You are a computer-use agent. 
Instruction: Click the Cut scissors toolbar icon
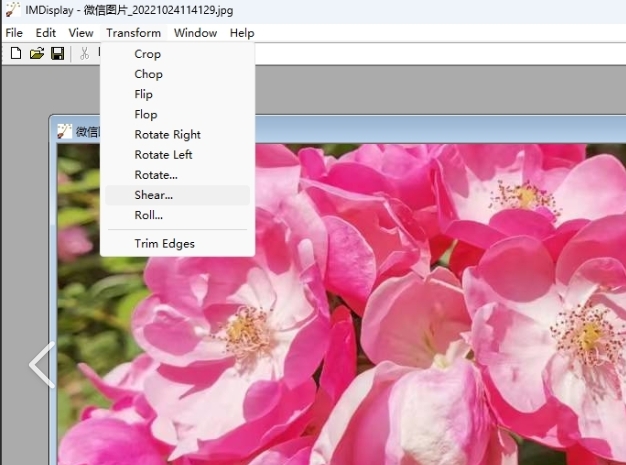84,53
